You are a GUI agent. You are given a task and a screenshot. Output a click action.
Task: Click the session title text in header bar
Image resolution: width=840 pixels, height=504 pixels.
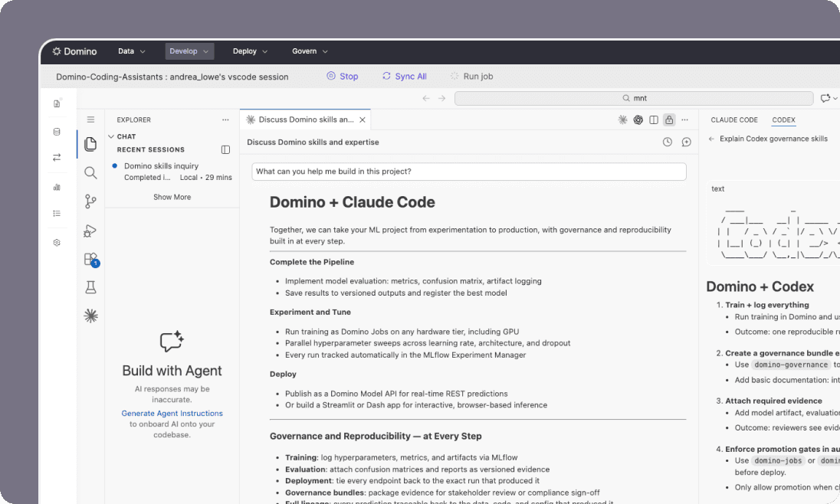pos(172,77)
